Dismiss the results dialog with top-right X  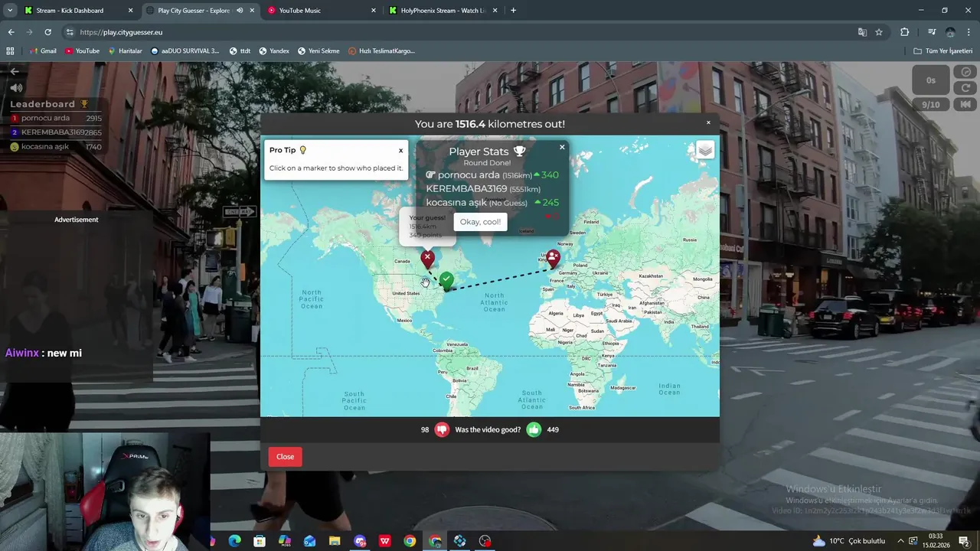click(708, 122)
